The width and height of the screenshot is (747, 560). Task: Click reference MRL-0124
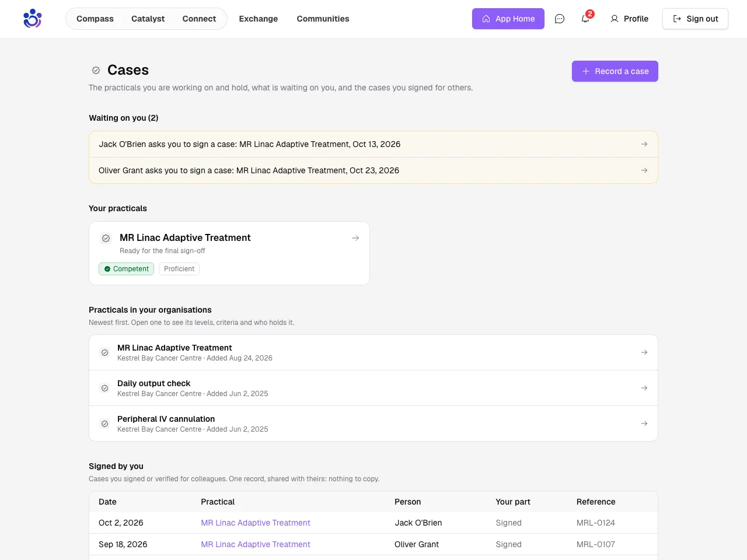tap(596, 523)
